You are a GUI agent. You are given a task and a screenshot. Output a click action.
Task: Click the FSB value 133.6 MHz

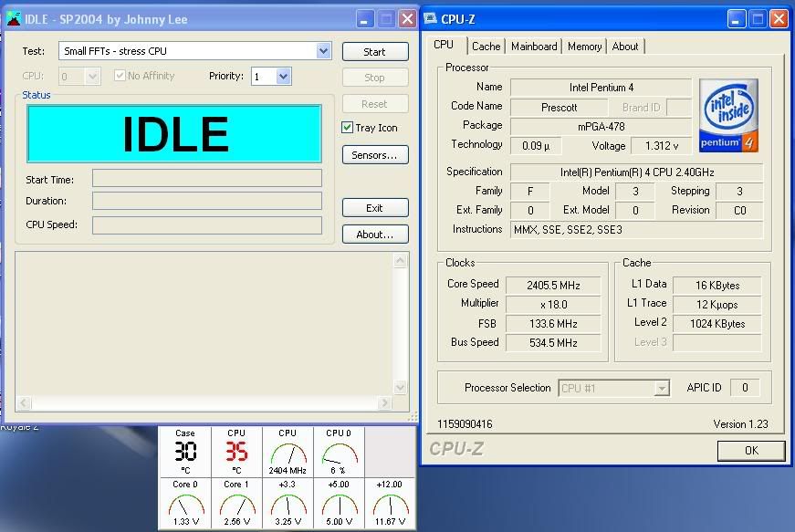click(553, 324)
